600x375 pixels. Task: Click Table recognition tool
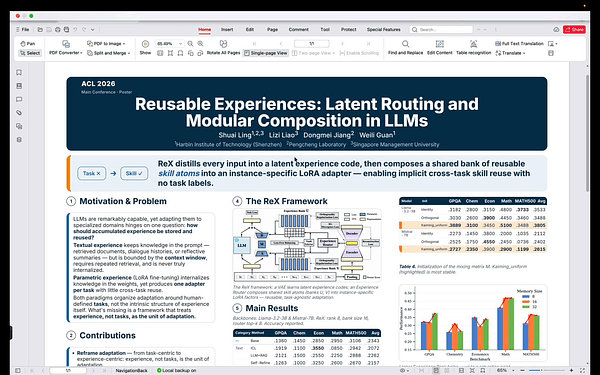point(473,48)
